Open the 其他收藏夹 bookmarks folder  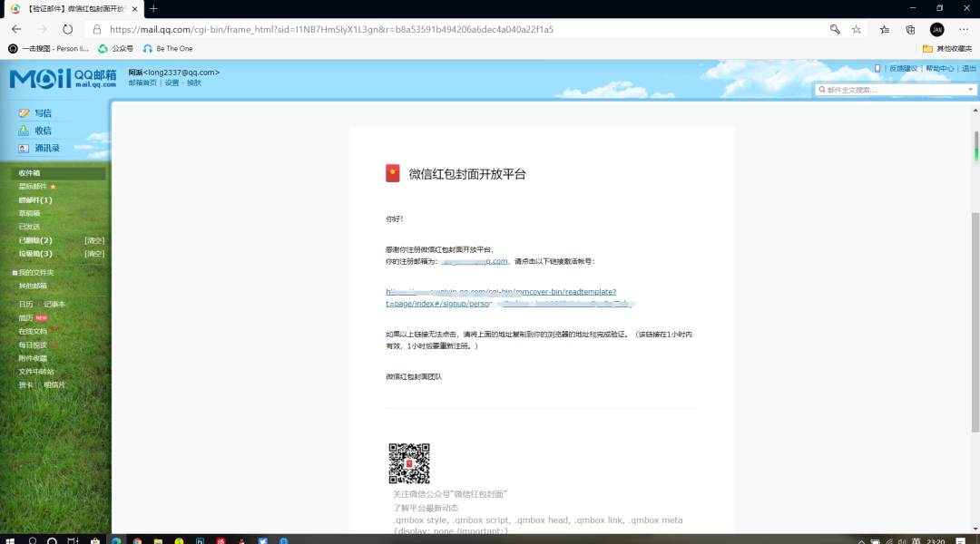pyautogui.click(x=947, y=49)
